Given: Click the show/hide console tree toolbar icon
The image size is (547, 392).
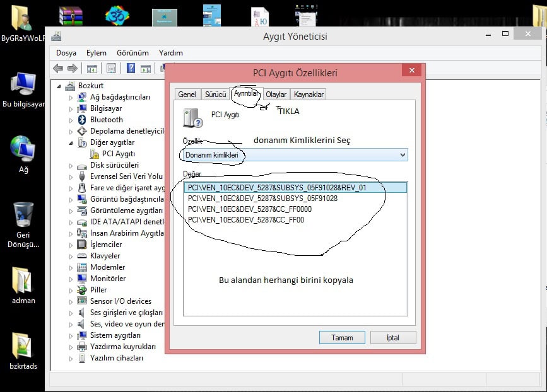Looking at the screenshot, I should coord(92,69).
